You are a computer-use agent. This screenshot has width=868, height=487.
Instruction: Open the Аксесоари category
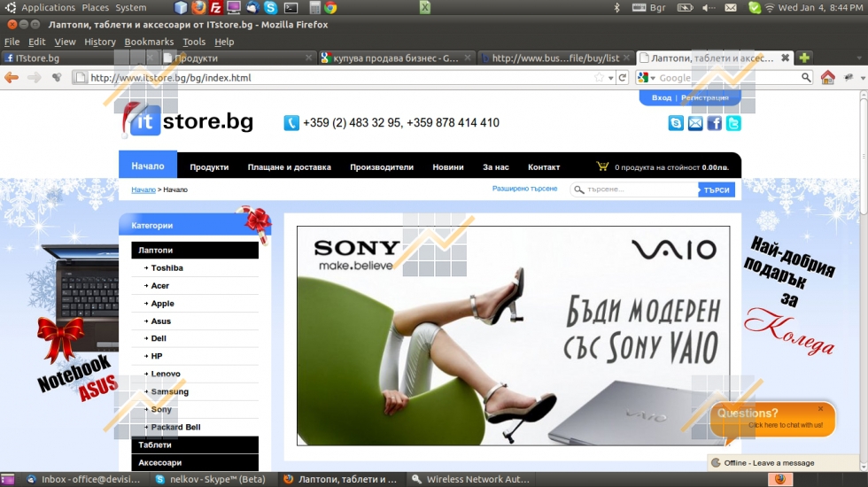pos(195,462)
